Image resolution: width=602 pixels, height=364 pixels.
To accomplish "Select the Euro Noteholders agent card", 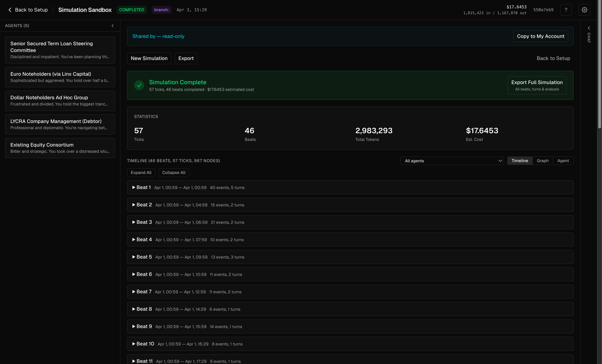I will 60,77.
